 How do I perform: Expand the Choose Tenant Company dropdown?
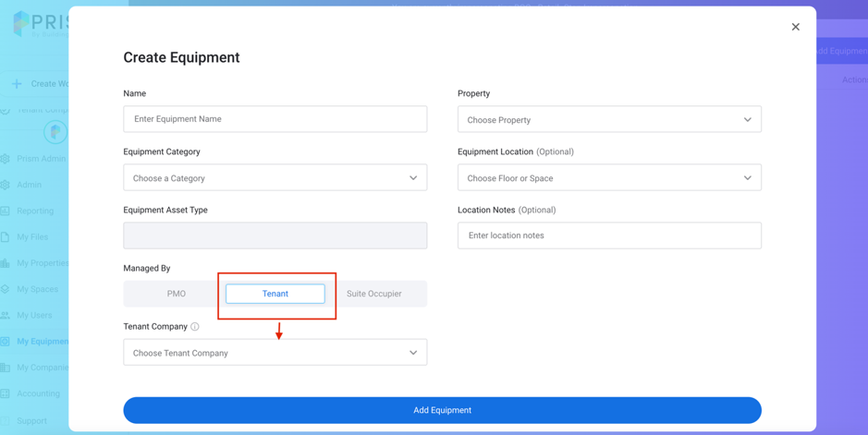pos(275,353)
